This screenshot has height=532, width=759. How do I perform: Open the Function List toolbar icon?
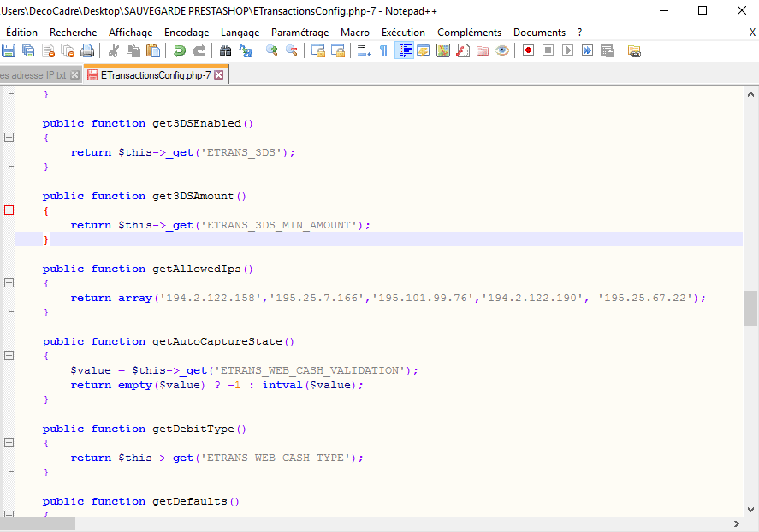[463, 50]
